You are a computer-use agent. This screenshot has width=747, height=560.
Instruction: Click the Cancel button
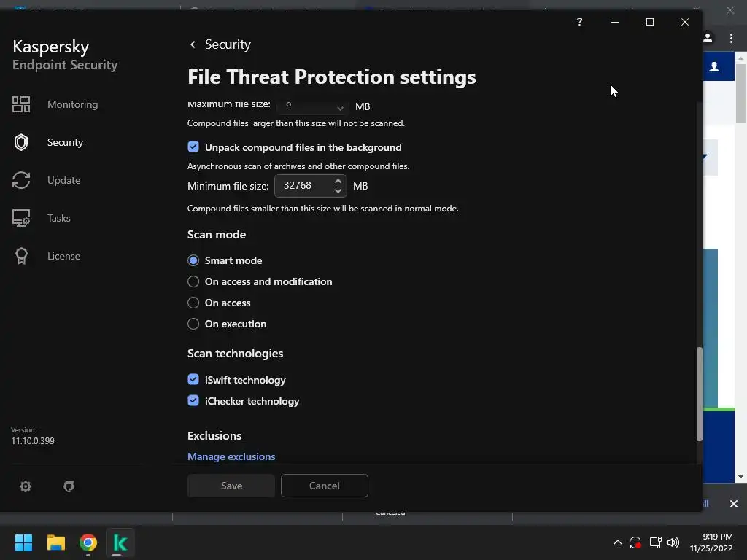coord(325,486)
